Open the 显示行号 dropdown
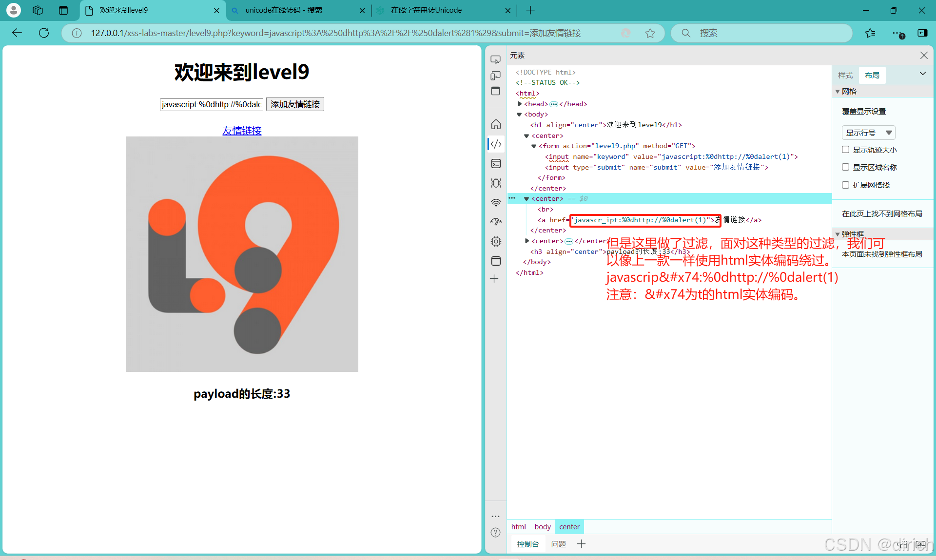This screenshot has height=560, width=936. (x=868, y=133)
